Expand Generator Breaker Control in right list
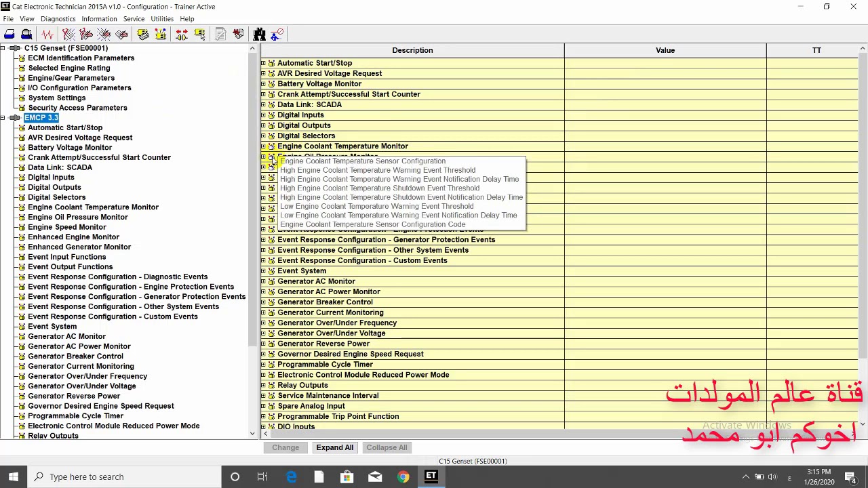The width and height of the screenshot is (868, 488). (263, 302)
